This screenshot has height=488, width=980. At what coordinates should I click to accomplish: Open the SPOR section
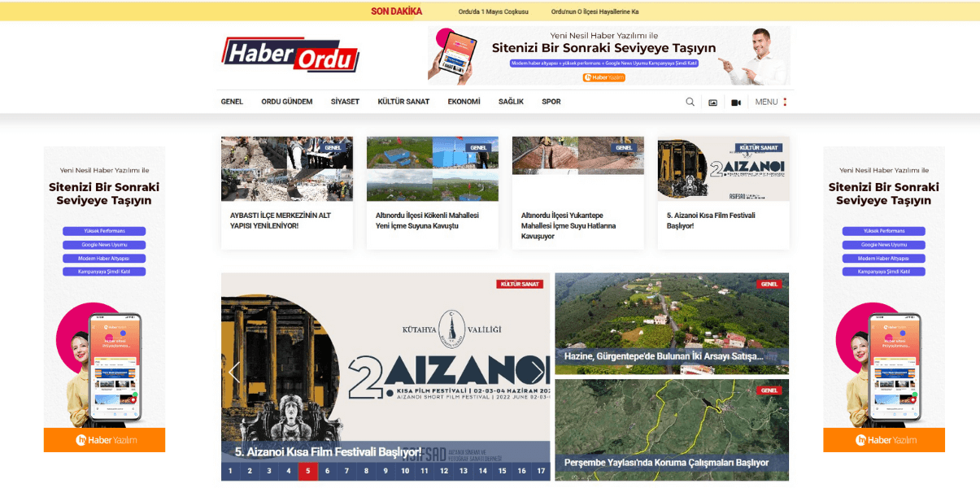551,101
